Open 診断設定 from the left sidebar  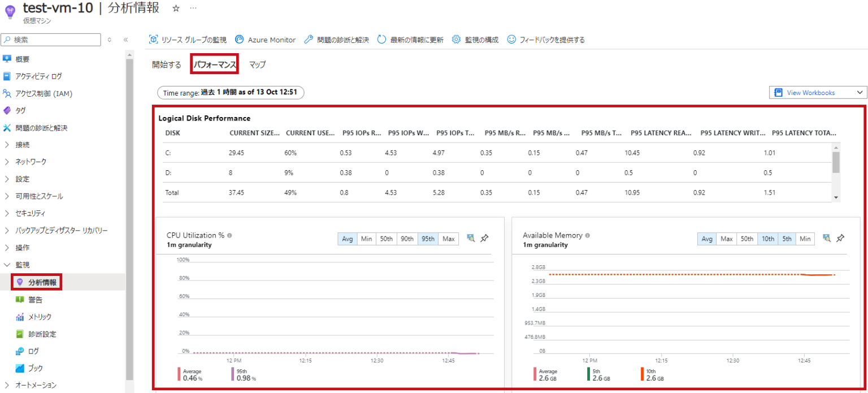pyautogui.click(x=35, y=334)
